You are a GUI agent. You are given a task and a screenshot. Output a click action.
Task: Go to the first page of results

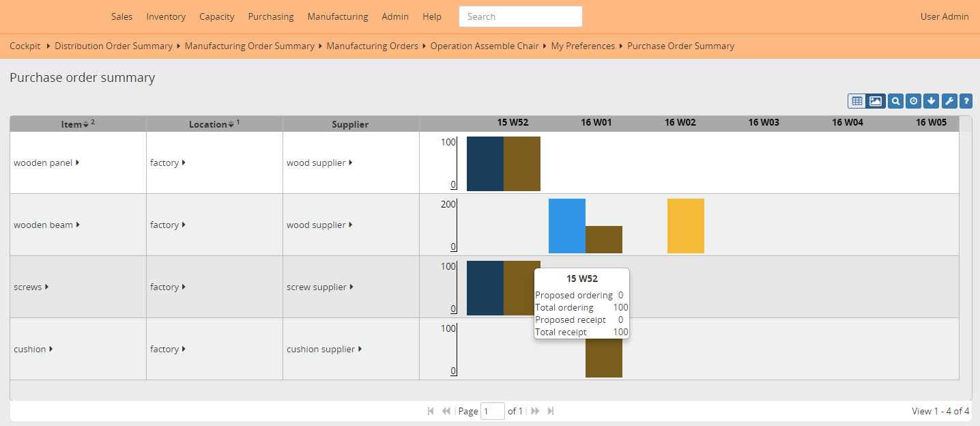point(431,411)
